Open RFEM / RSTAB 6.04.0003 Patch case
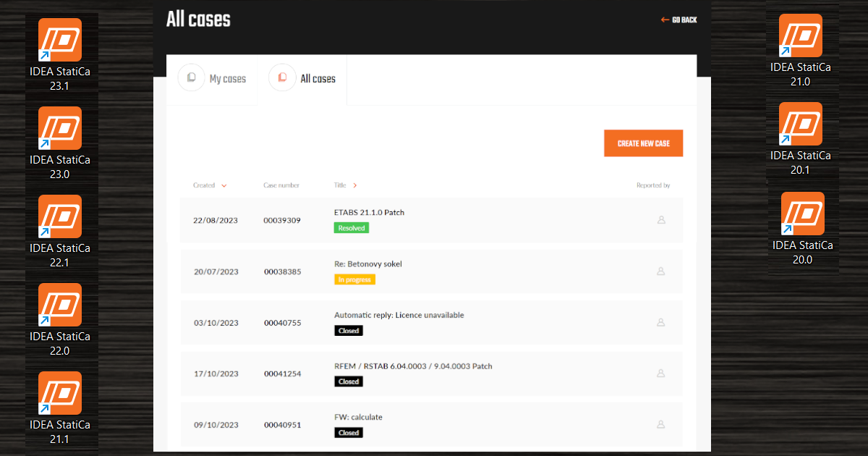The width and height of the screenshot is (868, 456). pos(413,366)
